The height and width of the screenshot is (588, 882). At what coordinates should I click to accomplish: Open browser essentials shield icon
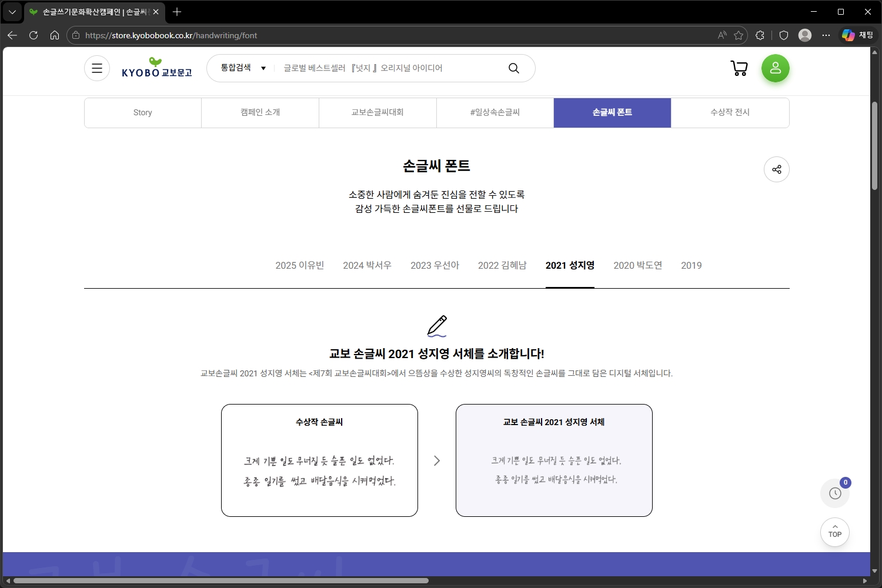click(x=784, y=35)
